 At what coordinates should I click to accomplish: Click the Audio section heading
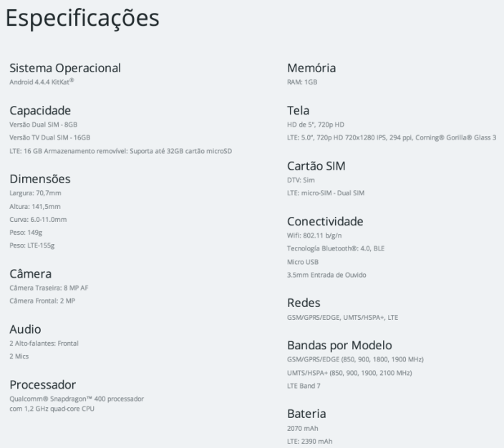point(24,329)
